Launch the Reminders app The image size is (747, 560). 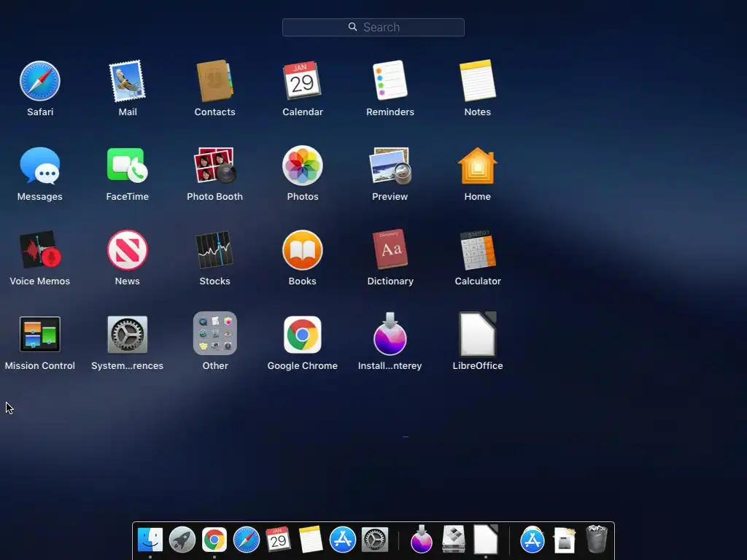coord(390,80)
